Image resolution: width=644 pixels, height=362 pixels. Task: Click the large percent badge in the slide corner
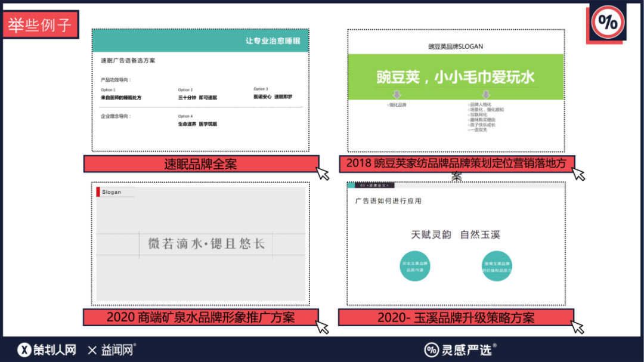pos(608,22)
